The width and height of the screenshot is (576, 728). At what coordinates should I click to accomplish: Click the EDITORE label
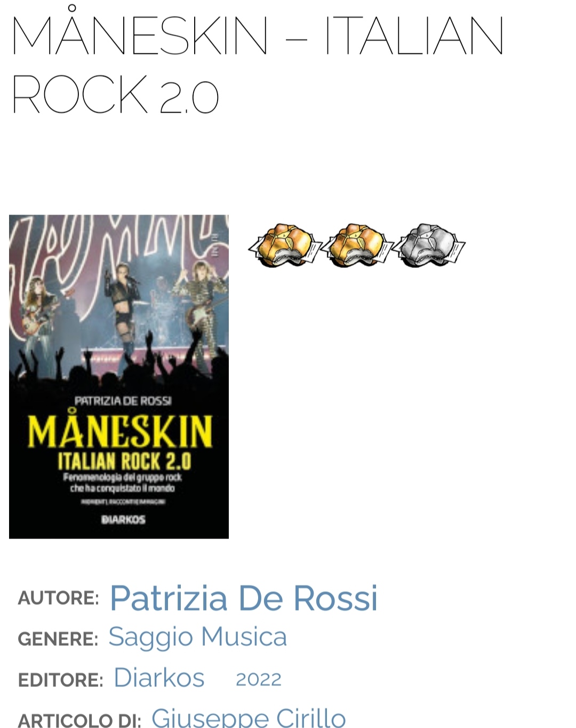60,680
